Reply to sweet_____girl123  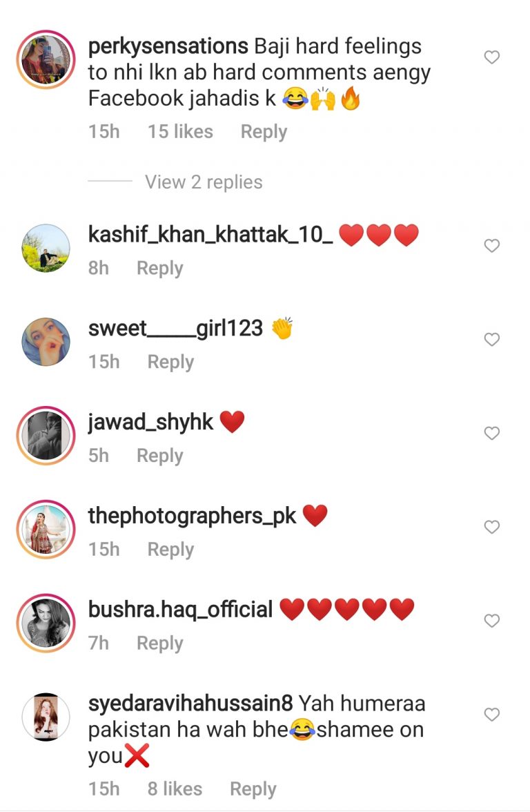(x=170, y=362)
